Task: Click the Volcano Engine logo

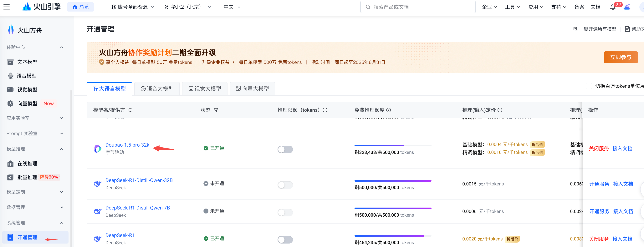Action: pos(42,7)
